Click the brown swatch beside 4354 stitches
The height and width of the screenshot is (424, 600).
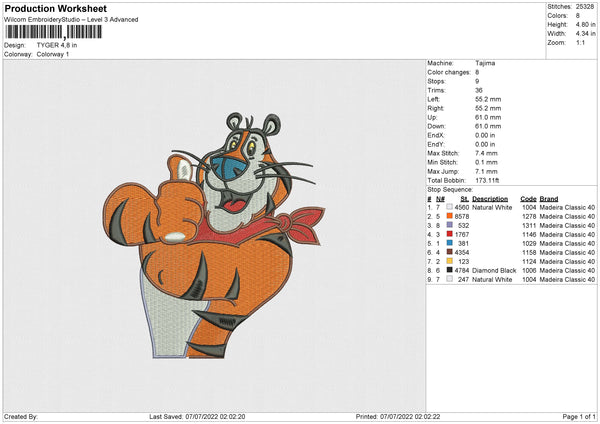(x=450, y=252)
